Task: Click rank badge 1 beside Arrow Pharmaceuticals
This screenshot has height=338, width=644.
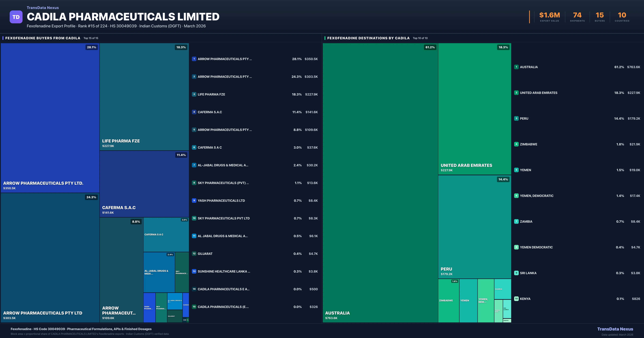Action: (194, 59)
